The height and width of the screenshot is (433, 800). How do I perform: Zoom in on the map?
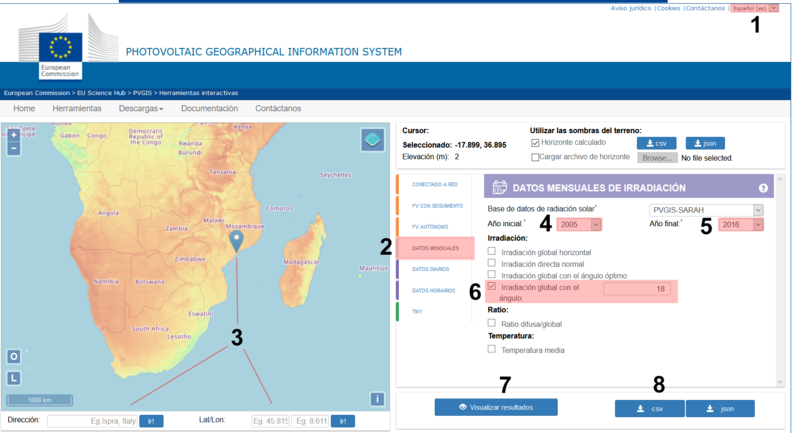click(14, 135)
